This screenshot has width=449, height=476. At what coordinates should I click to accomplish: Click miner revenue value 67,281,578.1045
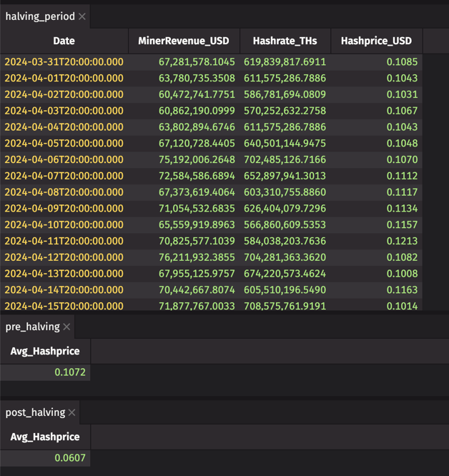click(197, 62)
